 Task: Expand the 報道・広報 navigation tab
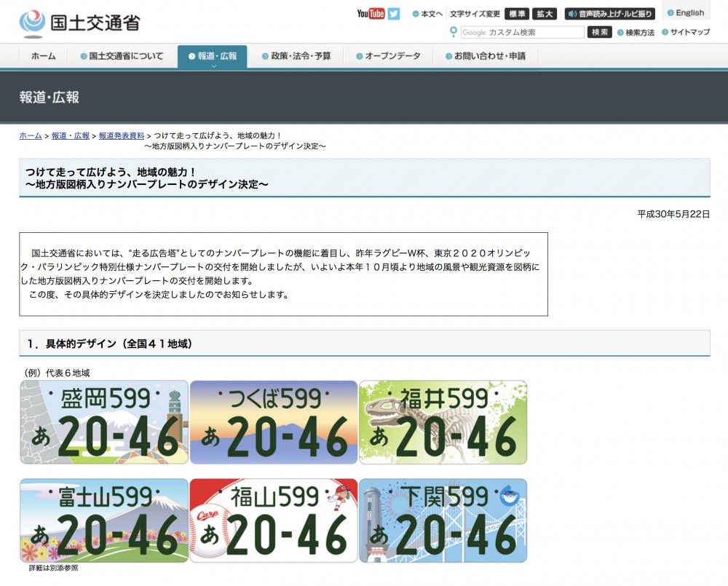pos(212,57)
